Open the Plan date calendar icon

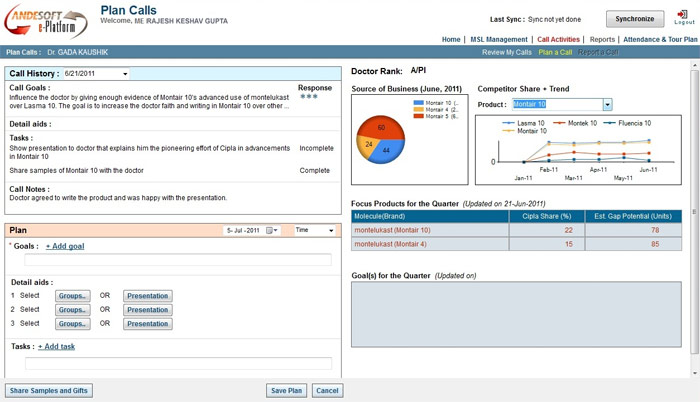coord(271,230)
